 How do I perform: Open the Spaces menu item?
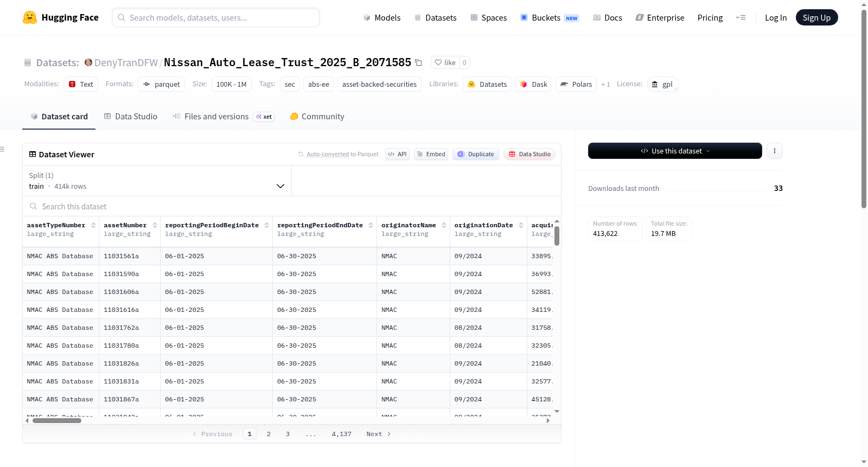(x=488, y=17)
